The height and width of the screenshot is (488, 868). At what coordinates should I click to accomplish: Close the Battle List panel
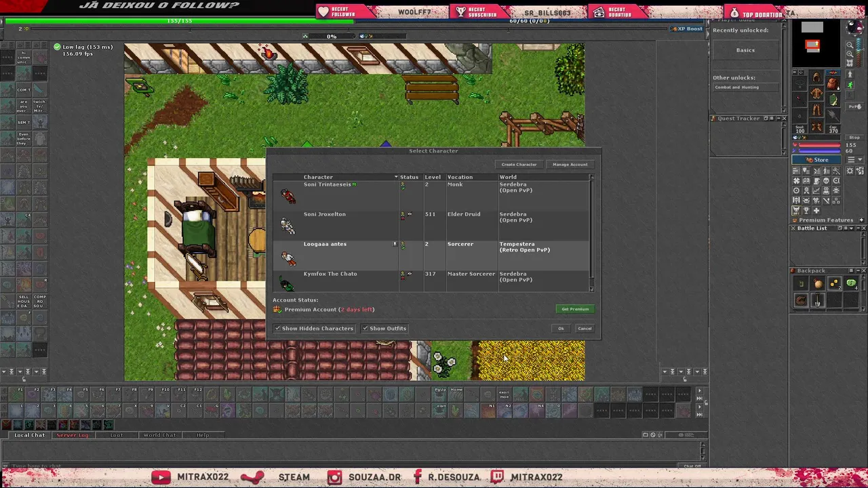pos(863,228)
